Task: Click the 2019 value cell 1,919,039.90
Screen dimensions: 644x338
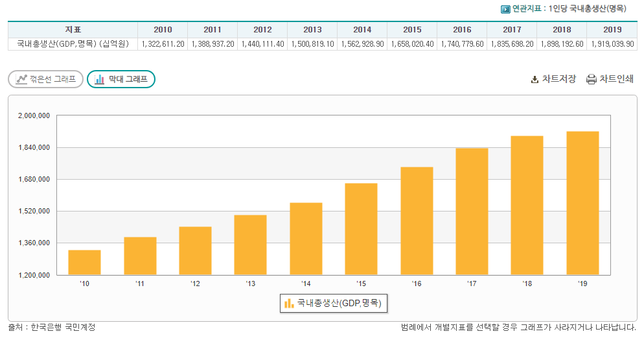Action: [612, 43]
